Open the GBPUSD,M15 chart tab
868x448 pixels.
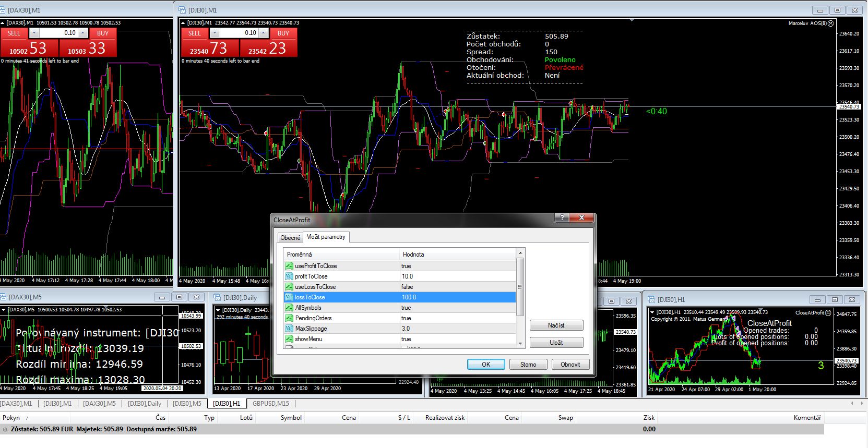pyautogui.click(x=270, y=403)
